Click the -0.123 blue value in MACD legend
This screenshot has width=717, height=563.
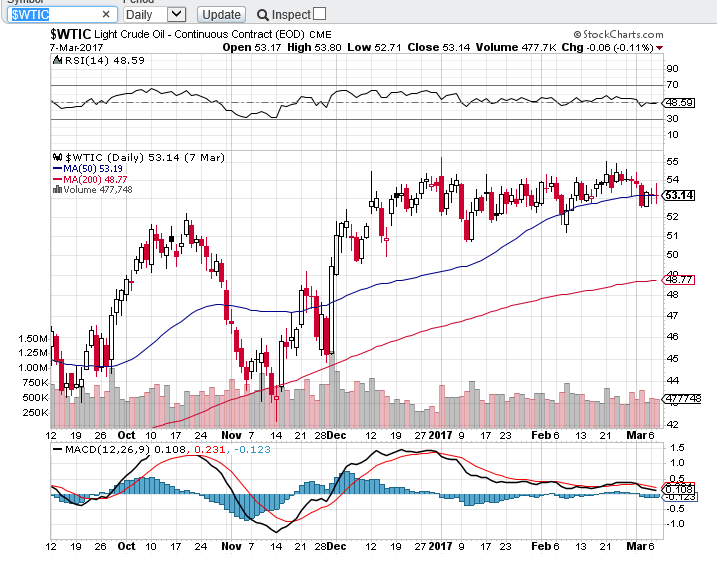[252, 449]
